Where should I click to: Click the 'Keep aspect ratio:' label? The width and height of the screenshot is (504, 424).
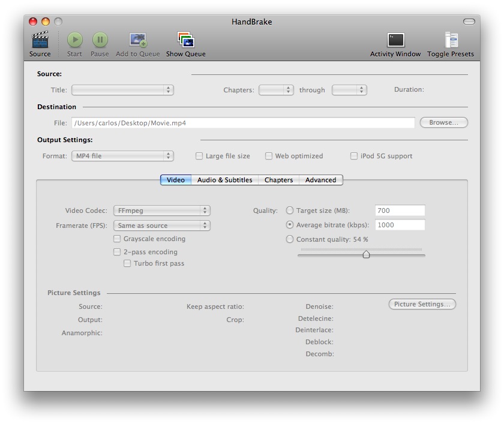pos(215,307)
